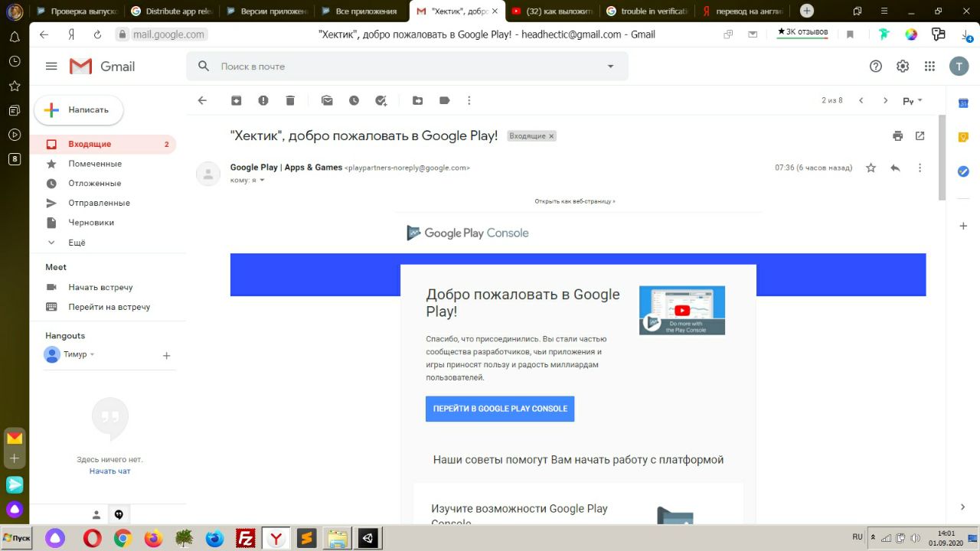
Task: Report this email as spam
Action: pyautogui.click(x=263, y=100)
